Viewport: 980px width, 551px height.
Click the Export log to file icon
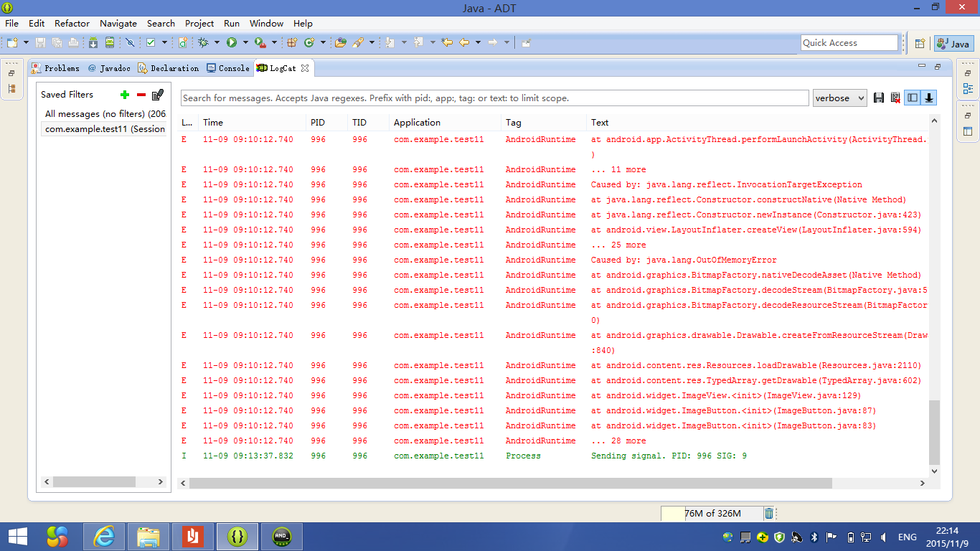coord(879,98)
